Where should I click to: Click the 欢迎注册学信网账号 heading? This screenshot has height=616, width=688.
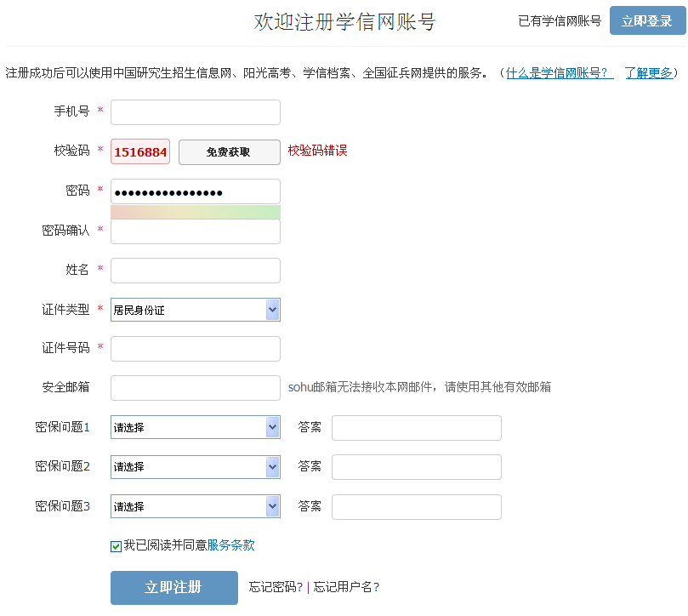pos(345,21)
